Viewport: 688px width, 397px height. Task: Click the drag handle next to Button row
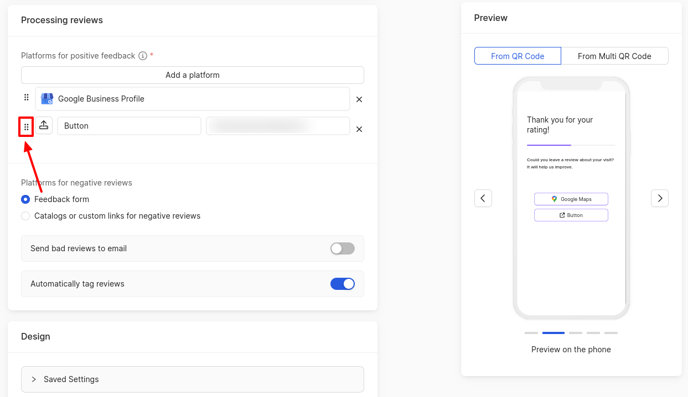tap(26, 127)
